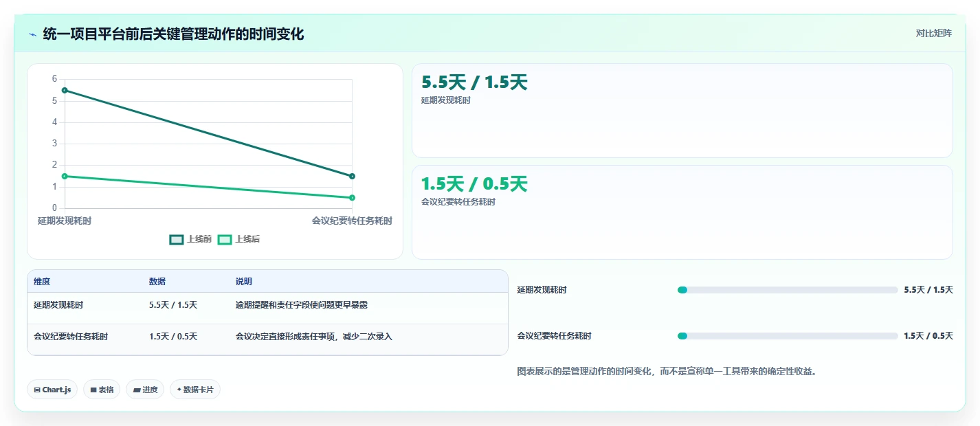Screen dimensions: 980x426
Task: Open the 1.5天 / 0.5天 data card
Action: point(682,212)
